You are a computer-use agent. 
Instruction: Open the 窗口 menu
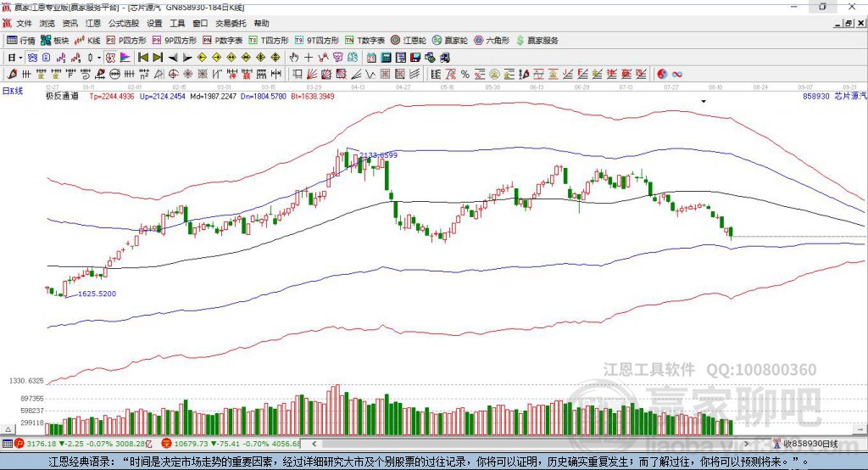tap(200, 23)
